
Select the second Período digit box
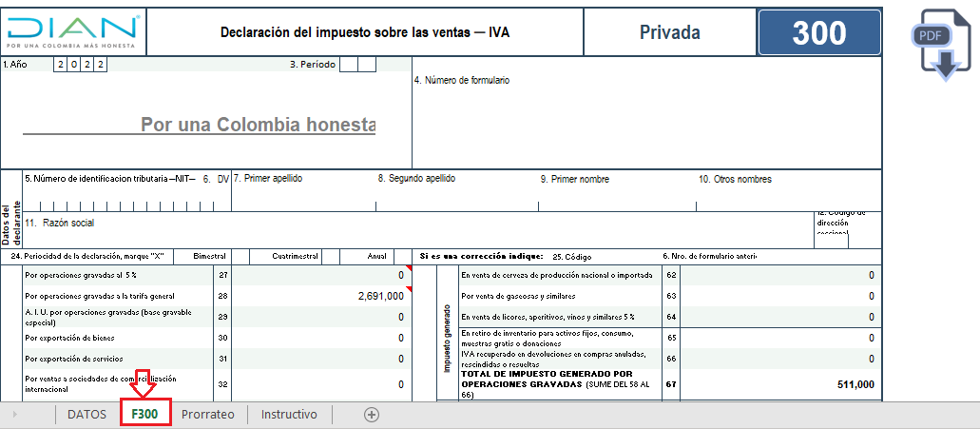367,65
